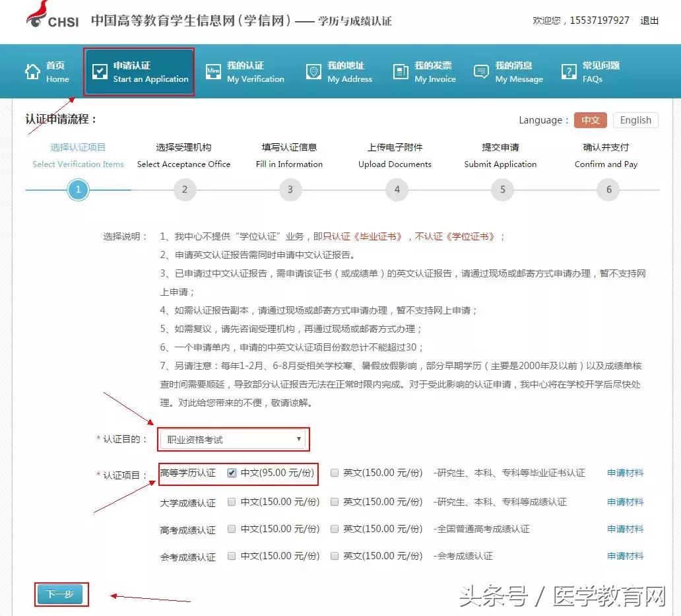Check 中文 for 高考成绩认证
681x616 pixels.
tap(232, 528)
